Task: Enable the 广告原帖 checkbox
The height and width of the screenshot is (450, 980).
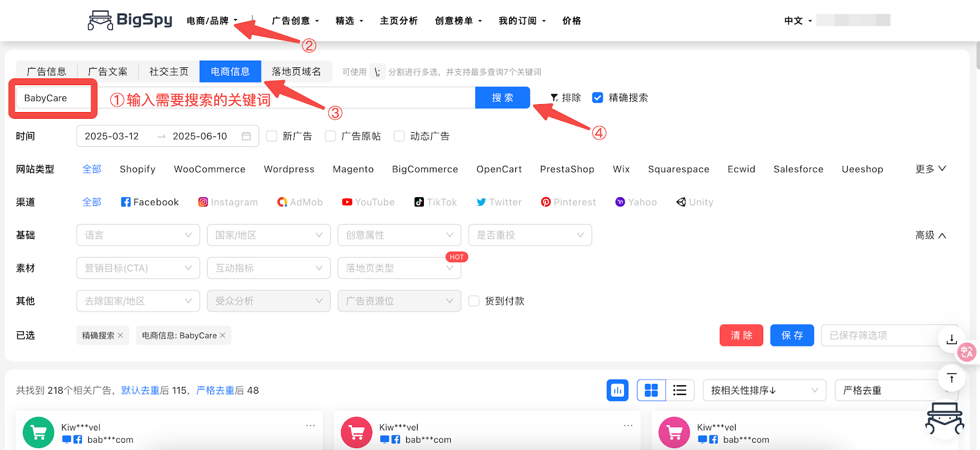Action: pyautogui.click(x=331, y=136)
